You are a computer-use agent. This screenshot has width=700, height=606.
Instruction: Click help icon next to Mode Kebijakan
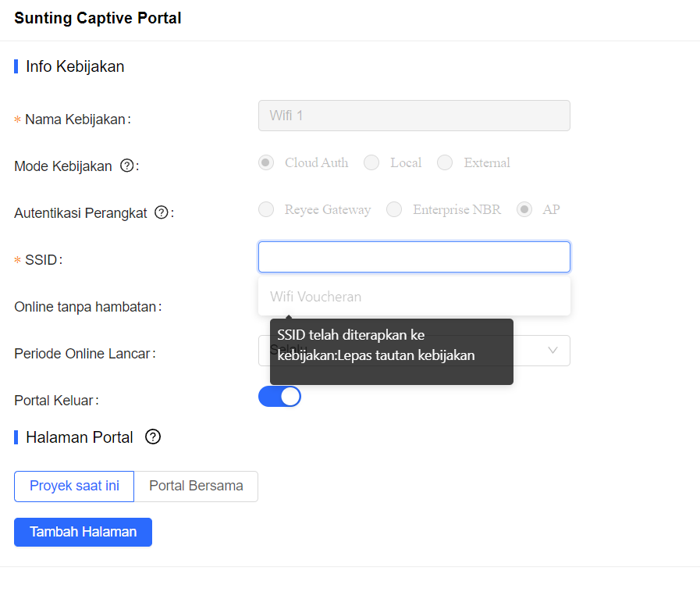126,166
